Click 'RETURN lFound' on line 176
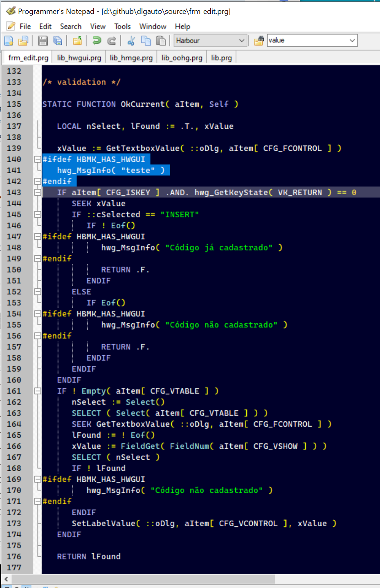The image size is (380, 588). point(89,557)
